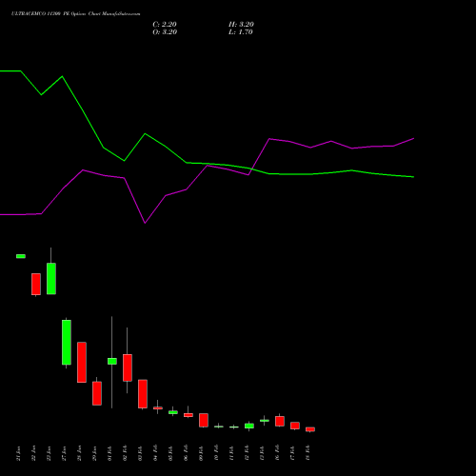Click the red candlestick above 22 Jan
This screenshot has height=476, width=476.
[36, 285]
